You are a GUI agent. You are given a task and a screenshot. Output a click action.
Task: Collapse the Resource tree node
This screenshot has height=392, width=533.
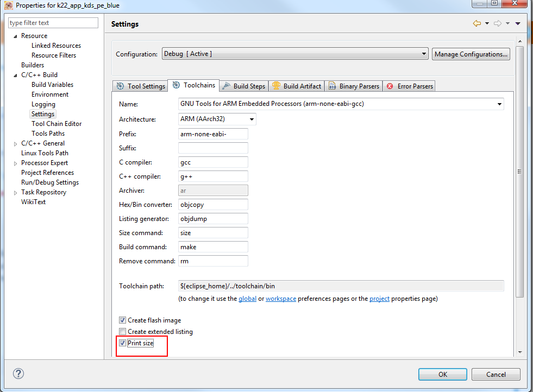point(15,36)
